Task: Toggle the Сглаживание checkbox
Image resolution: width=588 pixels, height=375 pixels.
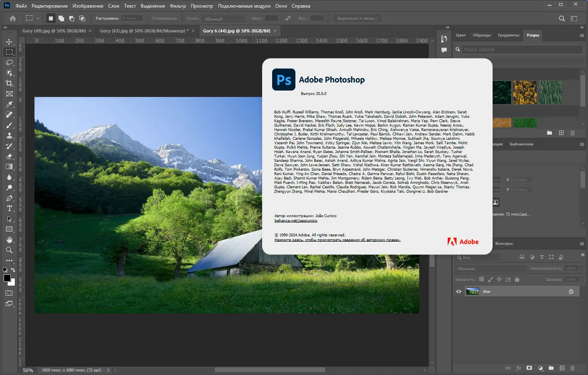Action: [x=148, y=18]
